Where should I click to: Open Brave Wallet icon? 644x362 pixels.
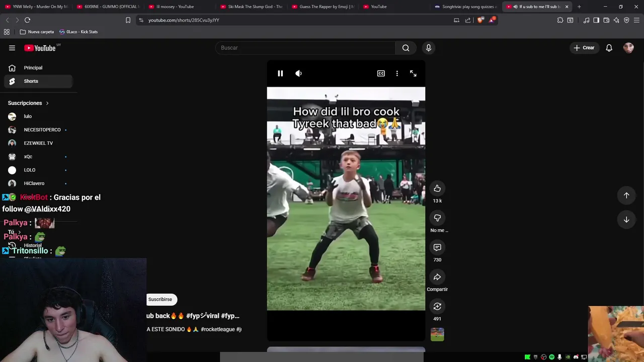click(x=606, y=20)
